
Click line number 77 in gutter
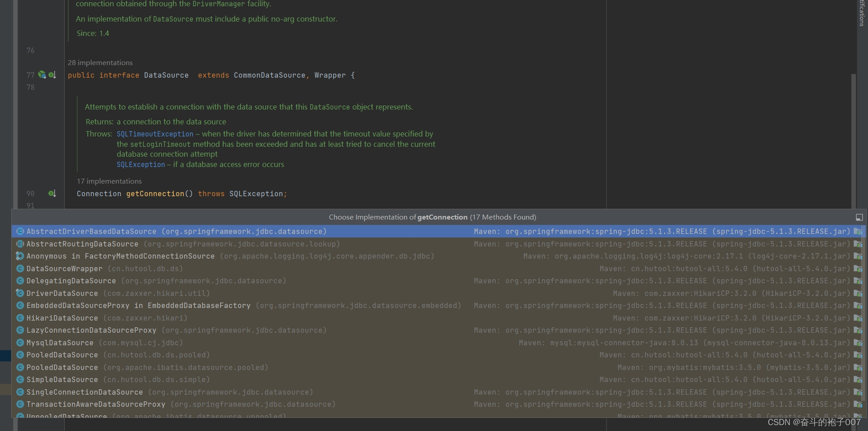click(x=31, y=75)
